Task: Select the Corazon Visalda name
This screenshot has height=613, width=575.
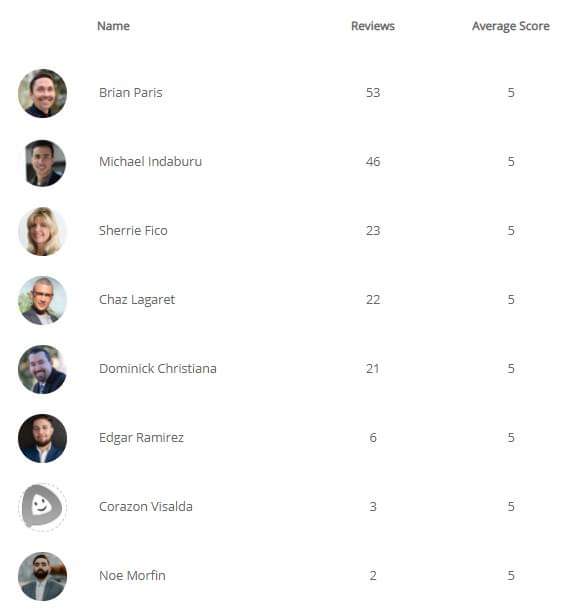Action: 145,507
